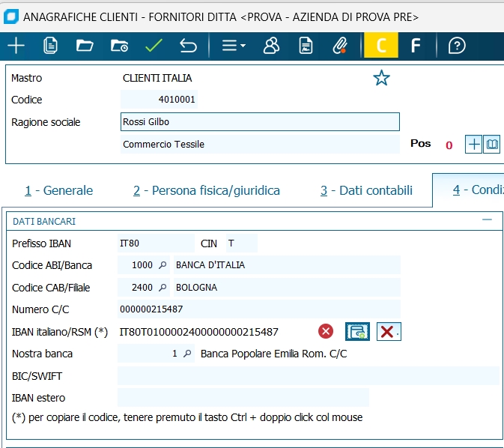Select the yellow C clients button
Image resolution: width=504 pixels, height=448 pixels.
381,45
